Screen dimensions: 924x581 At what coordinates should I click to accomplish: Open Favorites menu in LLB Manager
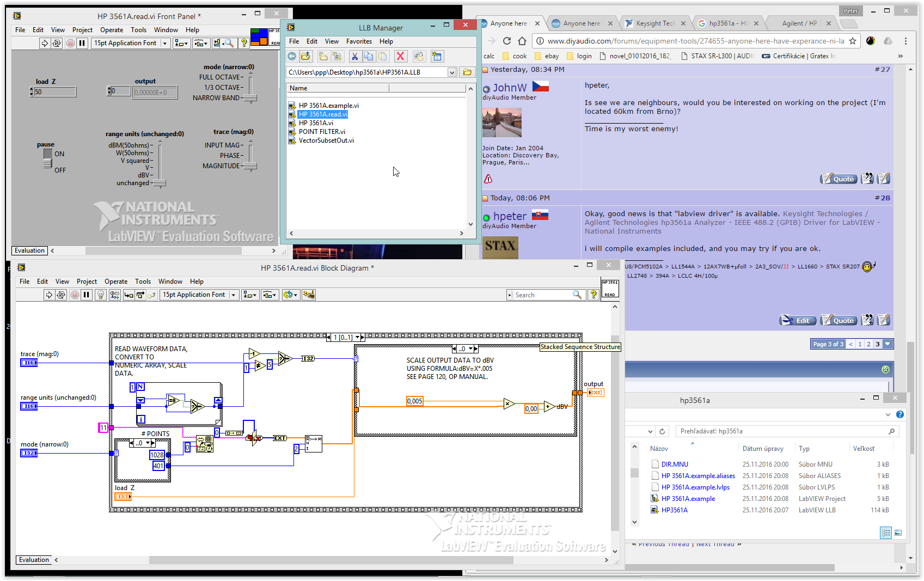pos(359,41)
